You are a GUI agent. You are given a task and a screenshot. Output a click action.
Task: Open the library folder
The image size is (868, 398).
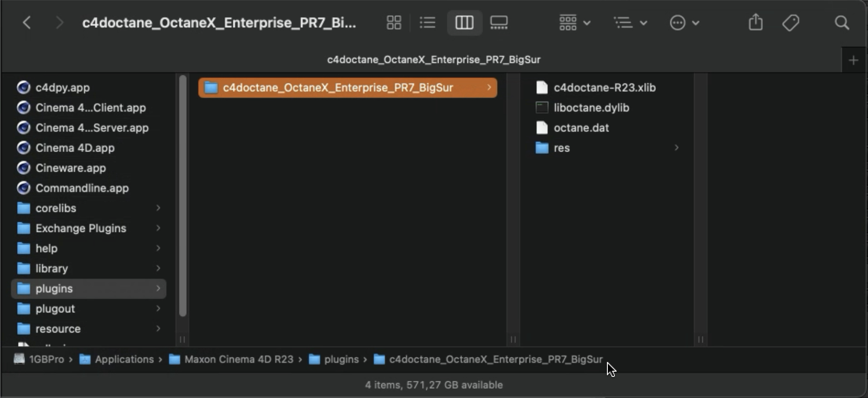coord(89,268)
